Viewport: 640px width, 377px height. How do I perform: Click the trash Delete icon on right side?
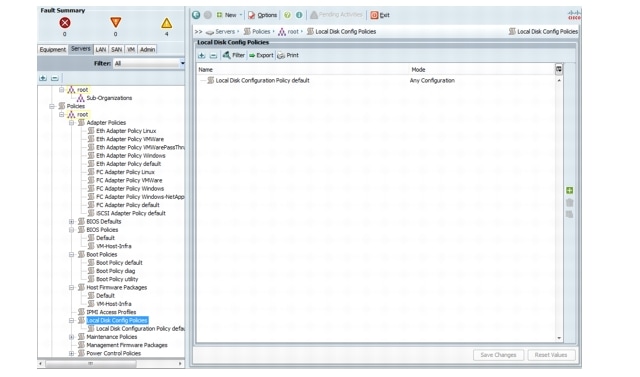pyautogui.click(x=570, y=203)
